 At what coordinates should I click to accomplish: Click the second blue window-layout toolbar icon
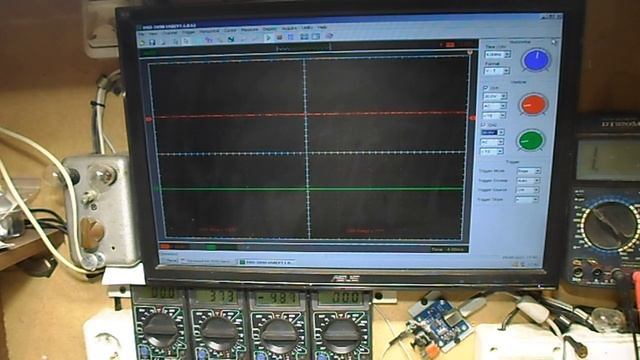coord(316,37)
